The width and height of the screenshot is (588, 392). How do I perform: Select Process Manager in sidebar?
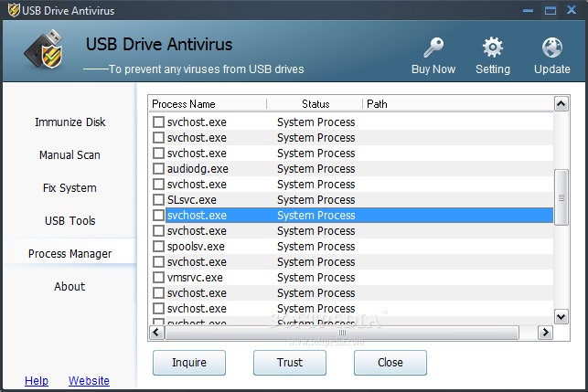click(x=70, y=254)
